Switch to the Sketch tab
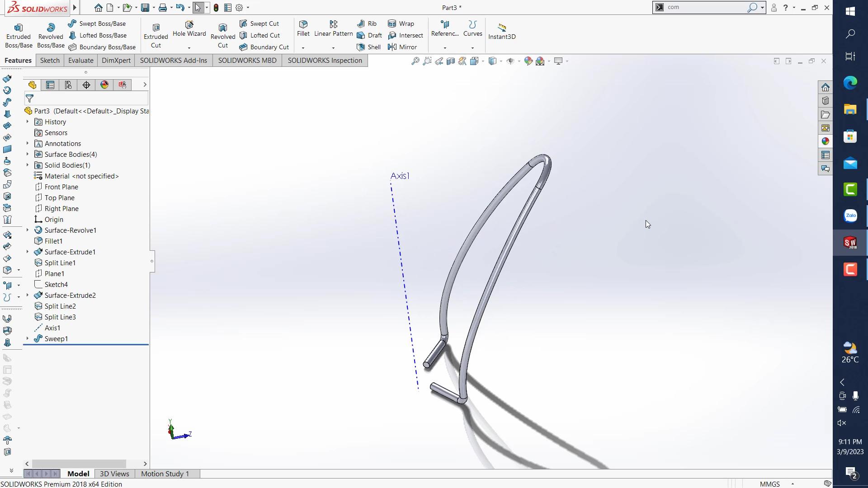Image resolution: width=868 pixels, height=488 pixels. point(50,61)
